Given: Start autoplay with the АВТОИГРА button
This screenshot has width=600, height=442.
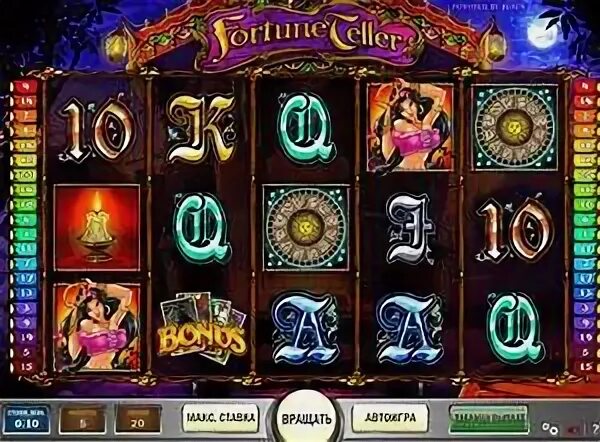Looking at the screenshot, I should [x=390, y=418].
